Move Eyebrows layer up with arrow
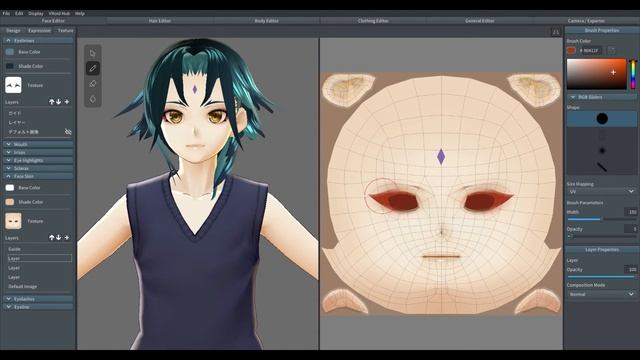The width and height of the screenshot is (640, 360). [x=51, y=102]
